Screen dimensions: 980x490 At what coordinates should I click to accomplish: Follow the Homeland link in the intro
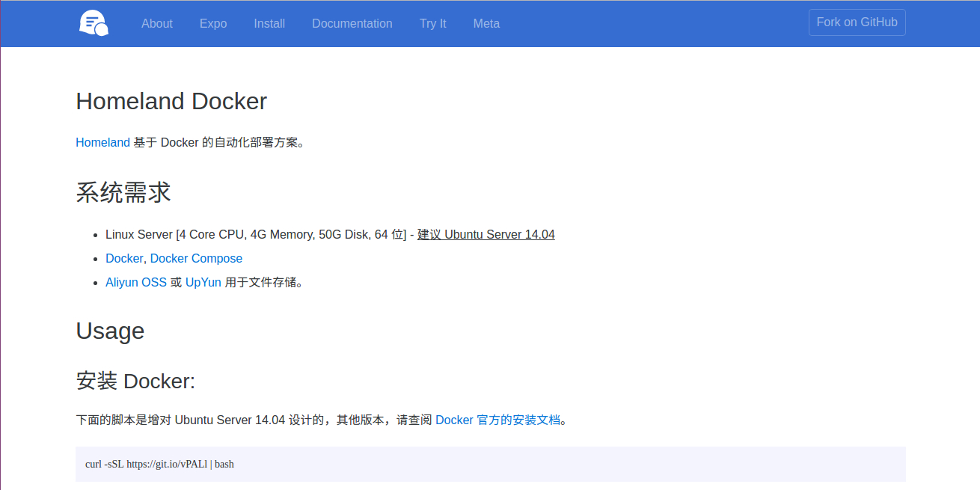pos(103,142)
